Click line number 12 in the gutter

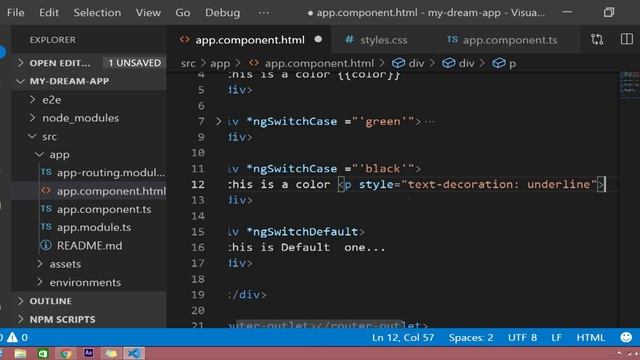198,184
